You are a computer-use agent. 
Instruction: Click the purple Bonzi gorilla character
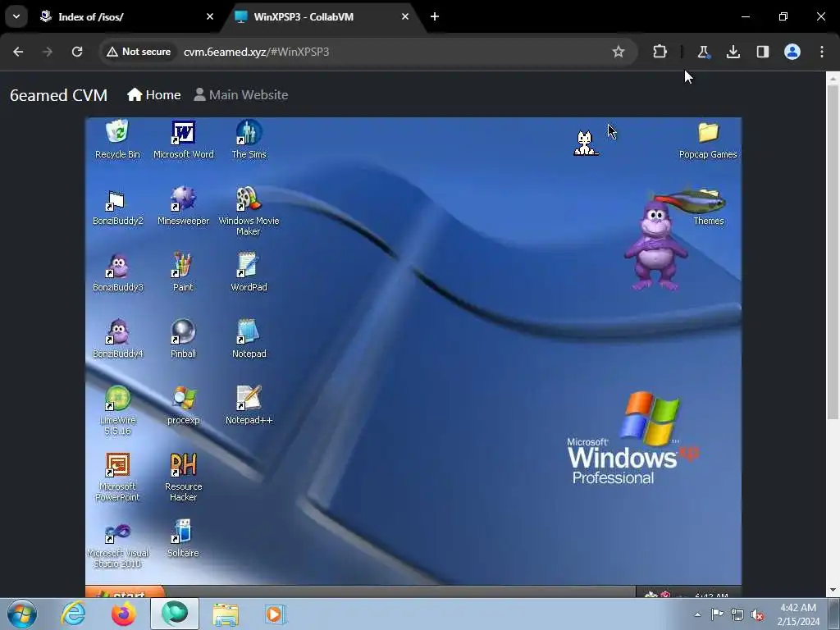655,245
